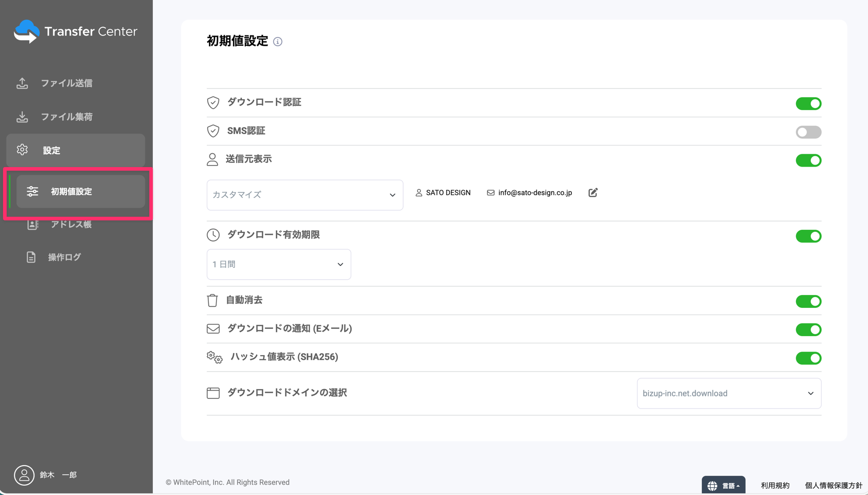Click the info icon beside 初期値設定 title

(278, 42)
